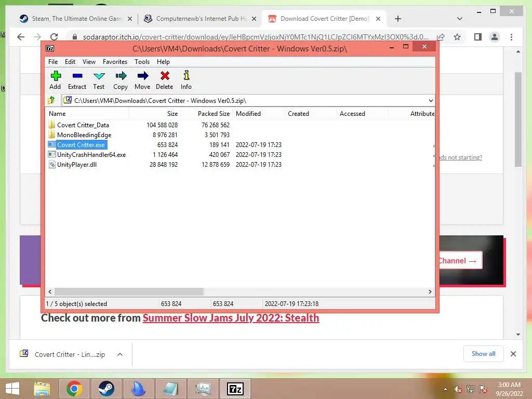Open the Chrome three-dot menu
Image resolution: width=532 pixels, height=399 pixels.
point(511,37)
